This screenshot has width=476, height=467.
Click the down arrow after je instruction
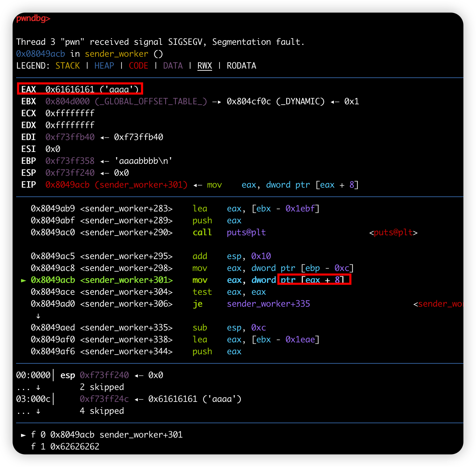coord(38,316)
